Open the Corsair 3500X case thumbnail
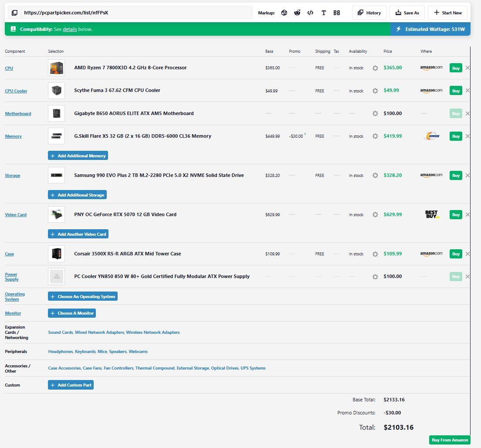The height and width of the screenshot is (448, 481). click(x=57, y=254)
